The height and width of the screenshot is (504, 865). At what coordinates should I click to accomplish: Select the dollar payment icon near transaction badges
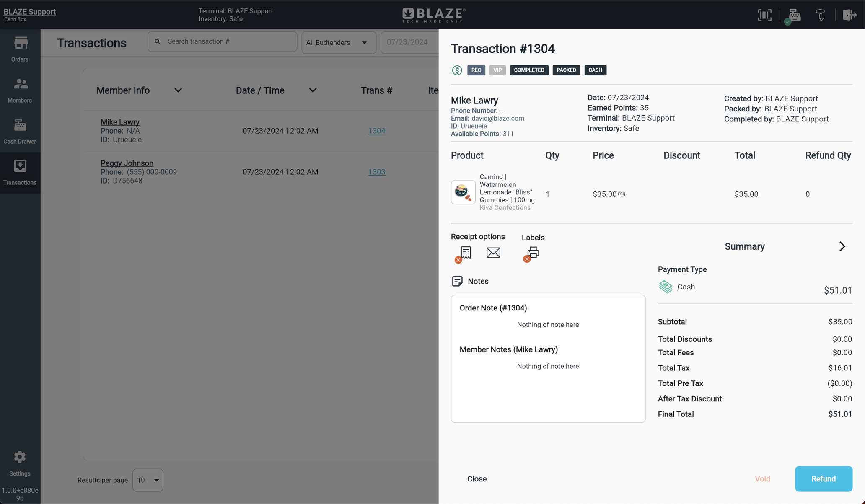click(457, 70)
